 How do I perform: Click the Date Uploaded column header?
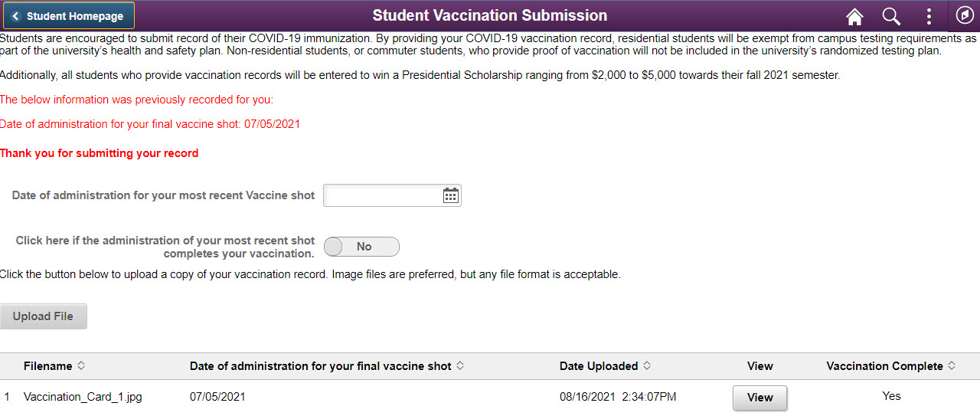pos(598,366)
